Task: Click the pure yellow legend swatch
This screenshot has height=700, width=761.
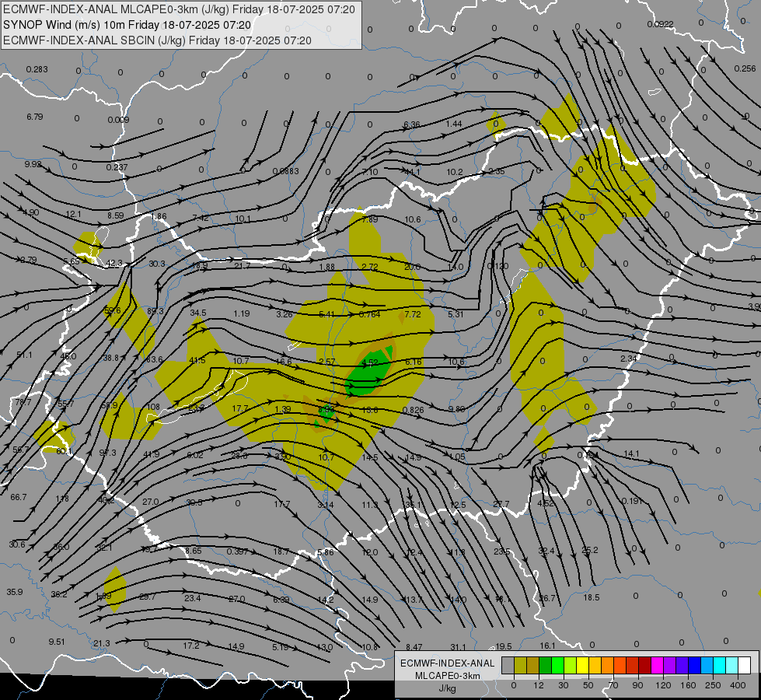Action: tap(583, 665)
